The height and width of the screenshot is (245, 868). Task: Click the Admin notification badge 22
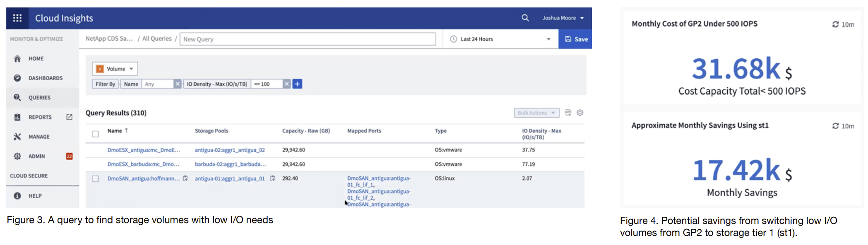coord(70,156)
